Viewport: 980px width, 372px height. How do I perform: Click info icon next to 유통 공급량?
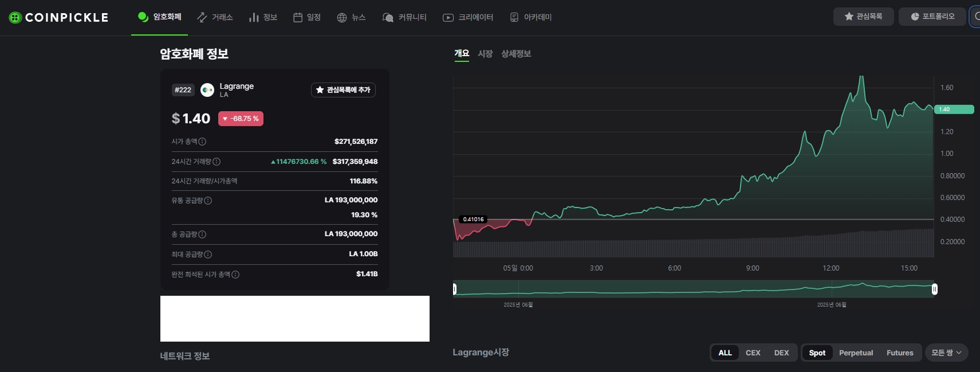[208, 201]
